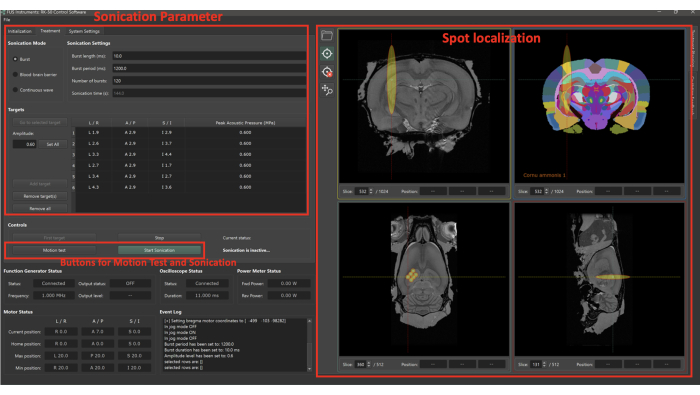
Task: Click the coronal MRI image view
Action: click(x=424, y=106)
